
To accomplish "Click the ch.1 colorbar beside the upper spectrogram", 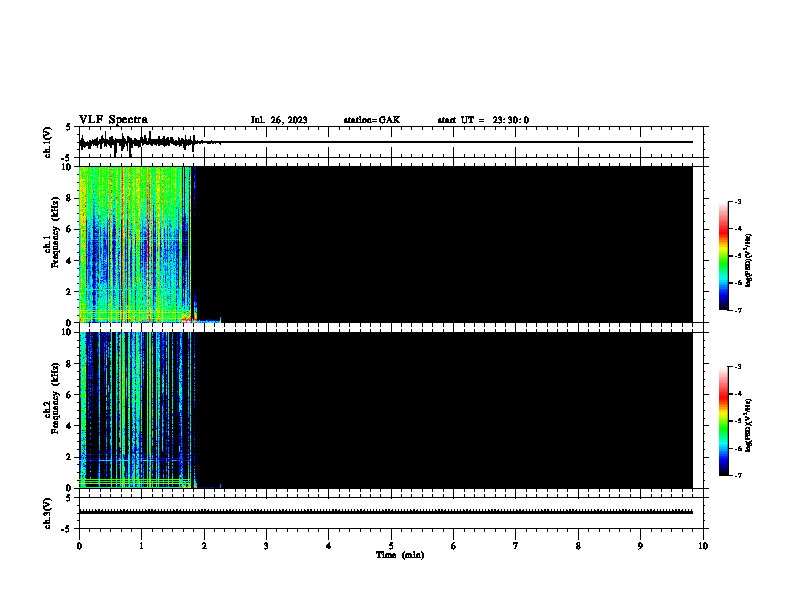I will pyautogui.click(x=723, y=256).
